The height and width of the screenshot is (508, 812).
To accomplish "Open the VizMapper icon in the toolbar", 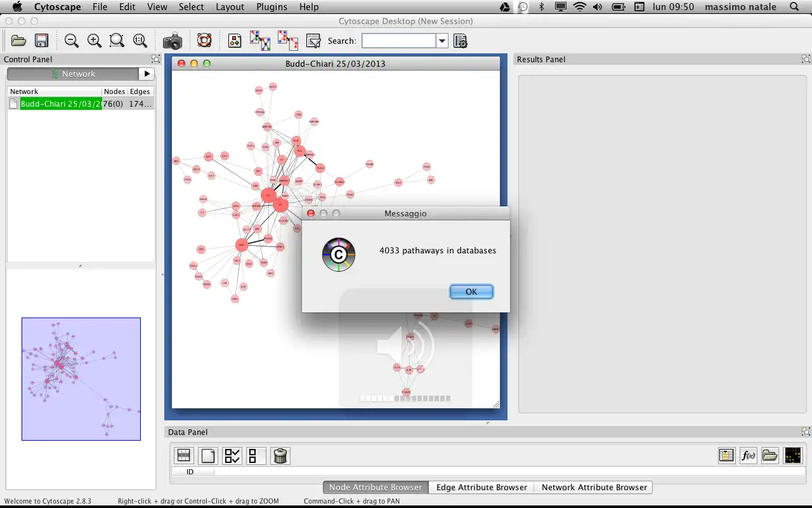I will [235, 41].
